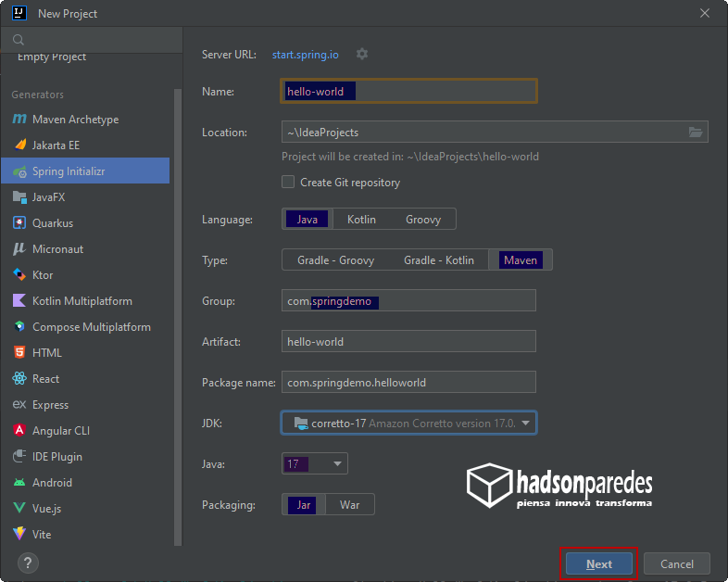Click the Next button
728x582 pixels.
pos(599,563)
